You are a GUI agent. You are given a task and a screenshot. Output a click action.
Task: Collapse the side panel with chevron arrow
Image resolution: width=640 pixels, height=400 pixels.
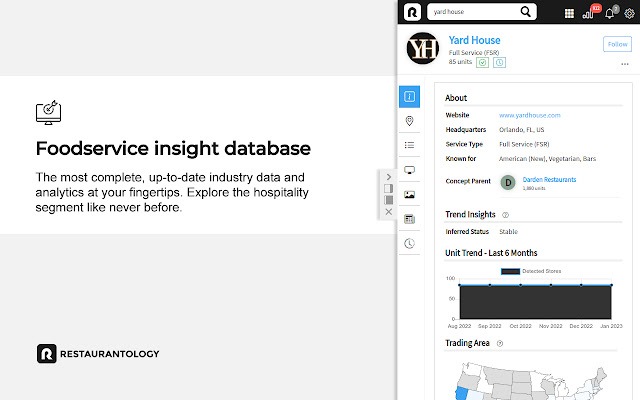389,177
